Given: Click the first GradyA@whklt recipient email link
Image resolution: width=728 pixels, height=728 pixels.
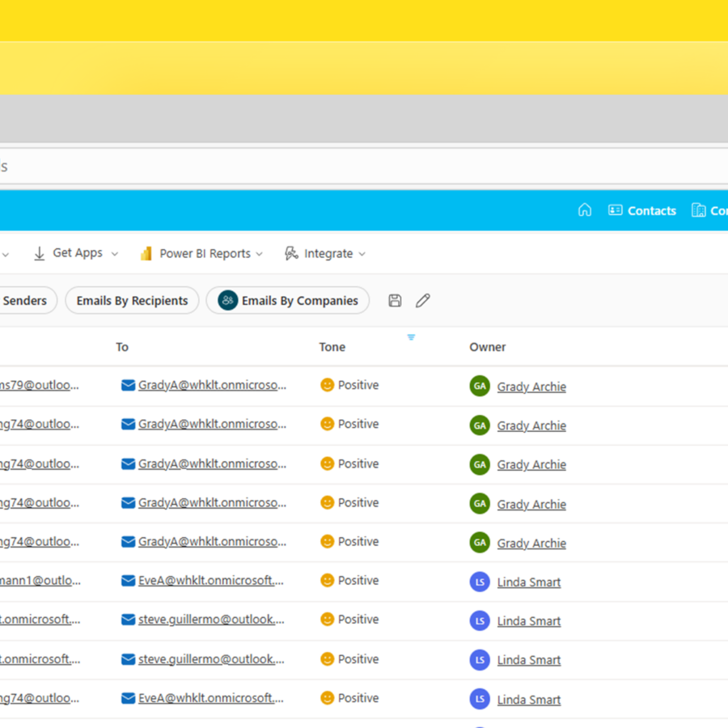Looking at the screenshot, I should [x=212, y=386].
